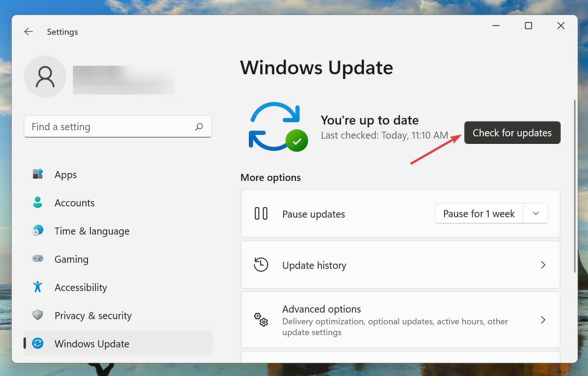Click the "Settings" window title text

click(x=63, y=32)
